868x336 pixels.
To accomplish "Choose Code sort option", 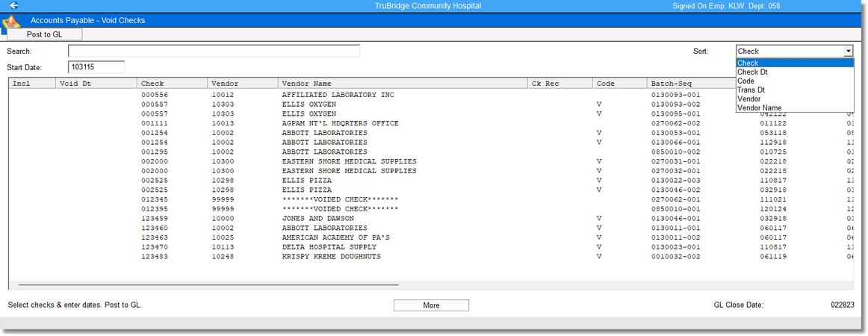I will [x=795, y=81].
